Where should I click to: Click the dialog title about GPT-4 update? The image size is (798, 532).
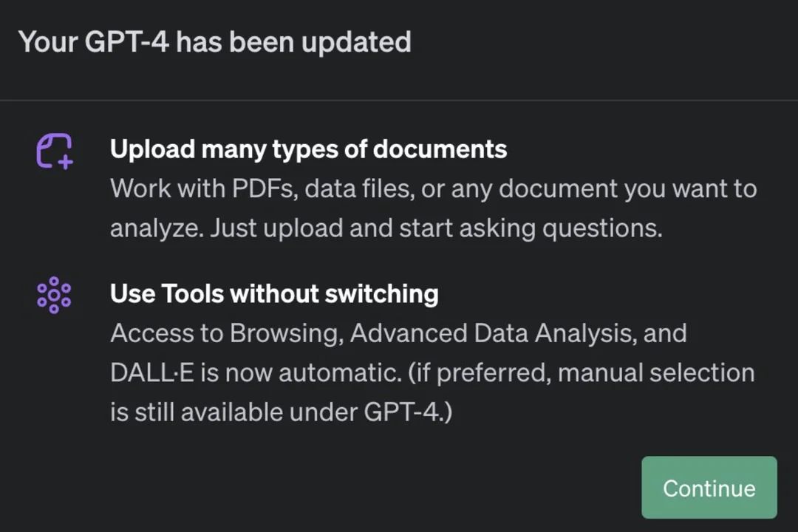pos(215,42)
